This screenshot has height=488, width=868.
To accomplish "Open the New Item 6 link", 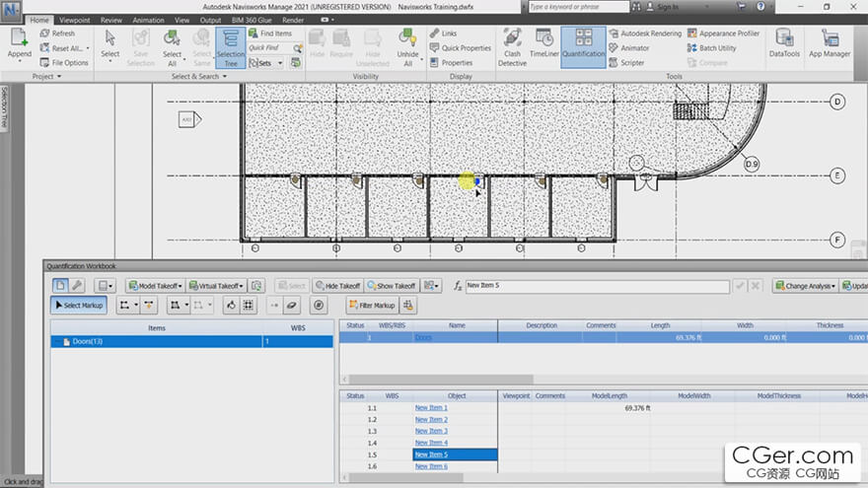I will pos(431,466).
